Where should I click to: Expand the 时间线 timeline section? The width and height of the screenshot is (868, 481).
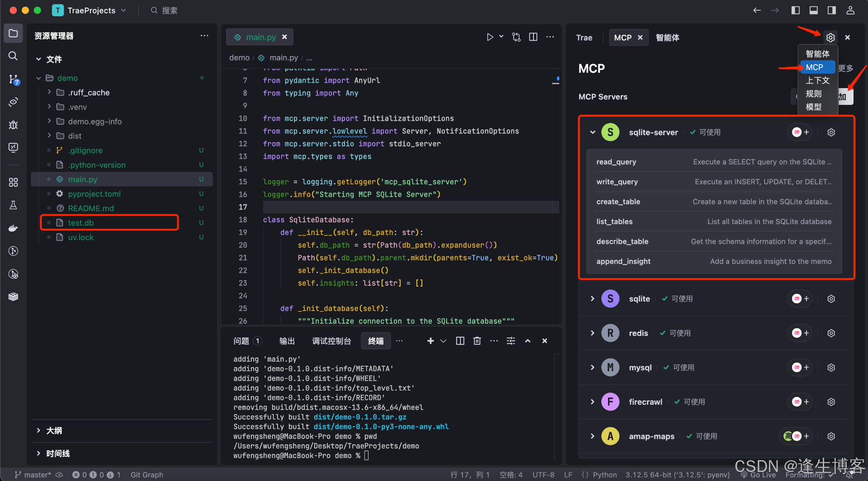38,453
